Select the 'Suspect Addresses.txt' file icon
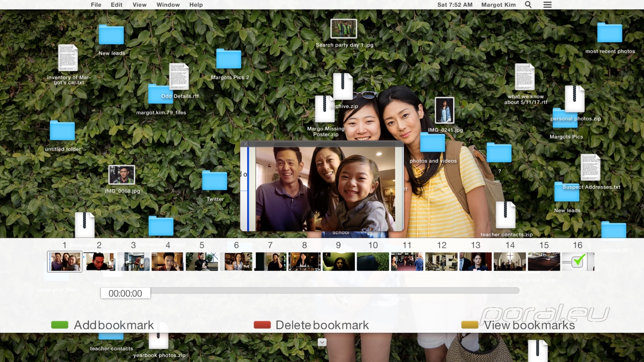The height and width of the screenshot is (362, 644). click(591, 167)
